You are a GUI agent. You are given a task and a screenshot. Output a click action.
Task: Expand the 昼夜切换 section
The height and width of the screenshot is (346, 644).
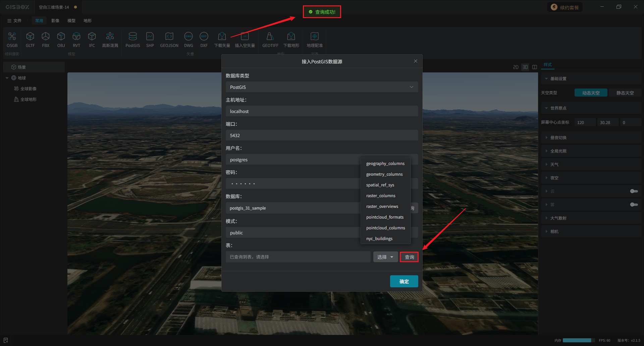pos(558,138)
